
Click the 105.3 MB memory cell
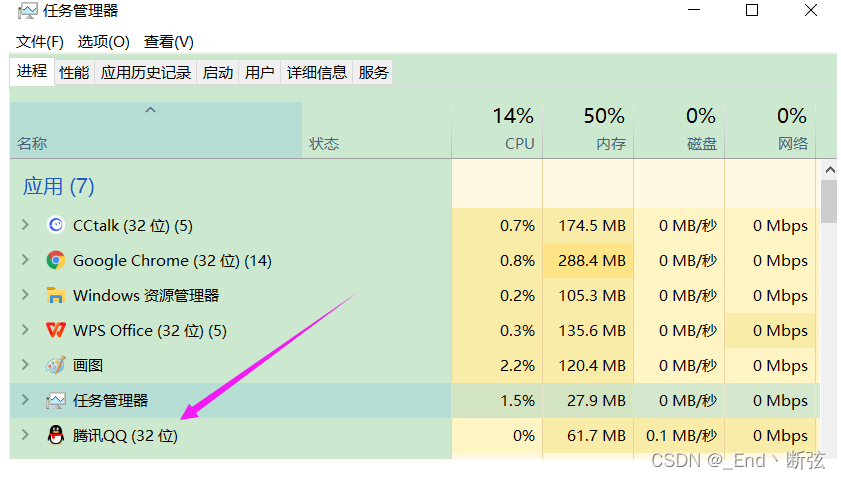click(588, 296)
